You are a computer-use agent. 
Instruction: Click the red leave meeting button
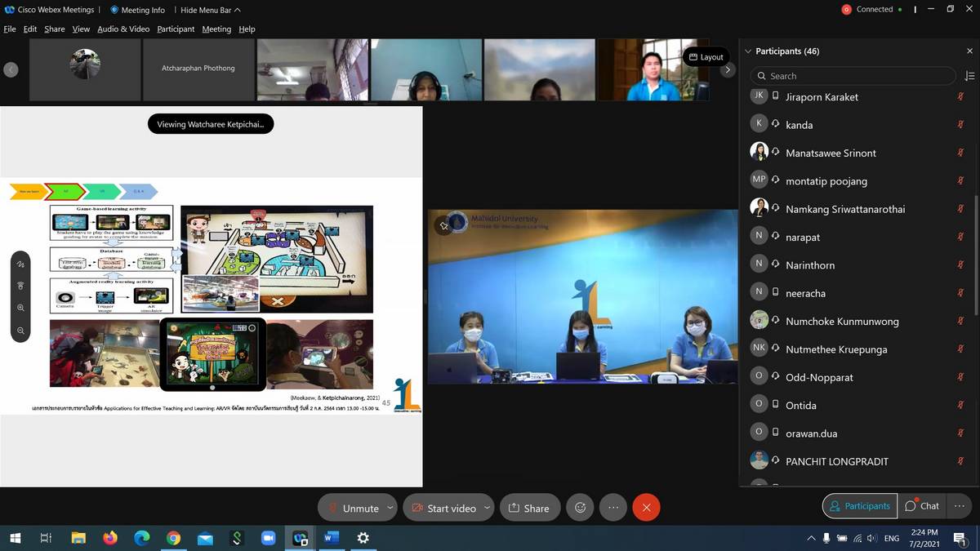(646, 508)
